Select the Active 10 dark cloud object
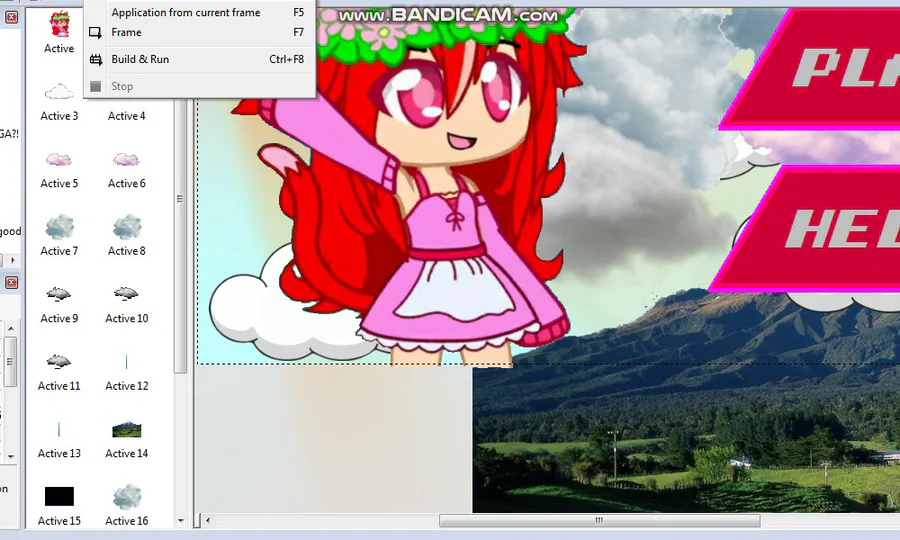 tap(126, 294)
